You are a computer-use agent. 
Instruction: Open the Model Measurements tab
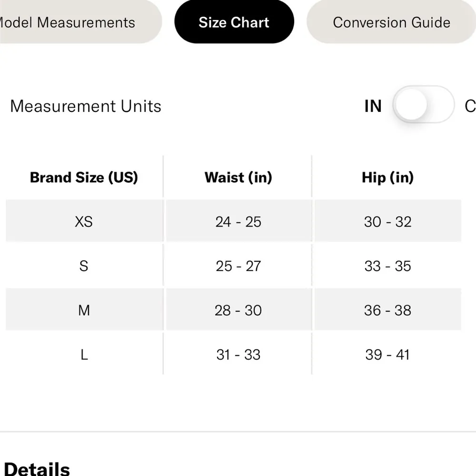pos(71,22)
